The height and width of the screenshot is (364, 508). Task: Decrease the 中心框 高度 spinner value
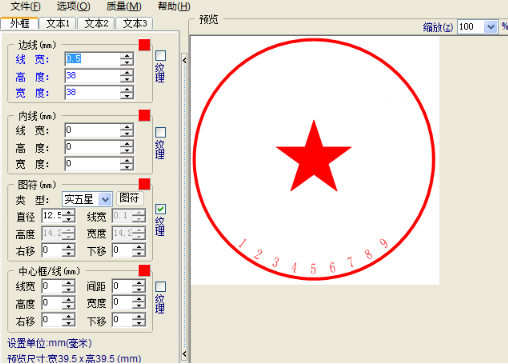69,306
